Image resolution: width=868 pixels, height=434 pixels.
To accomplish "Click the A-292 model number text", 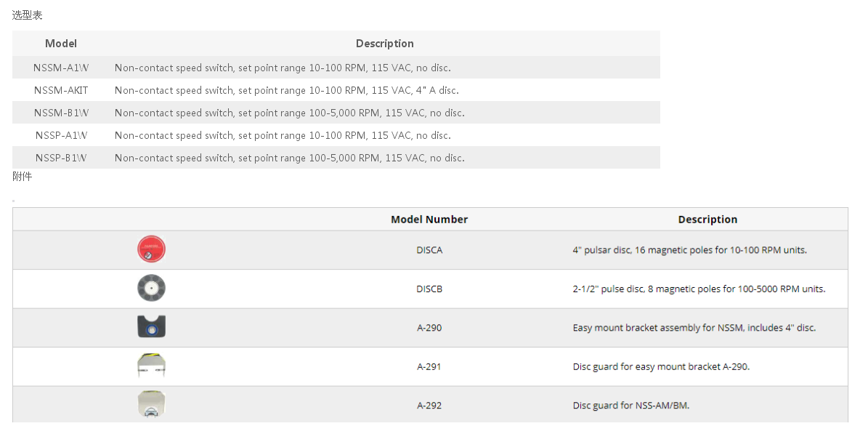I will [x=429, y=405].
